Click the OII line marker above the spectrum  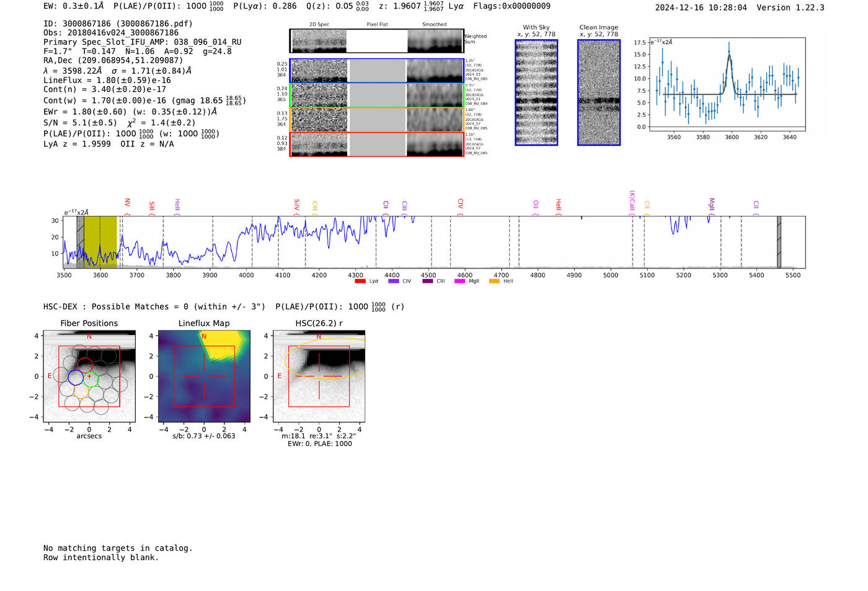tap(536, 207)
